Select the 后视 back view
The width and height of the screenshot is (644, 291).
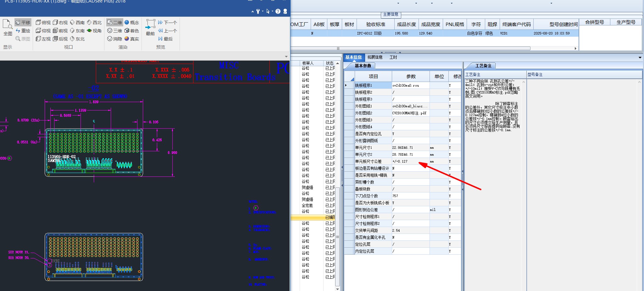tap(60, 39)
